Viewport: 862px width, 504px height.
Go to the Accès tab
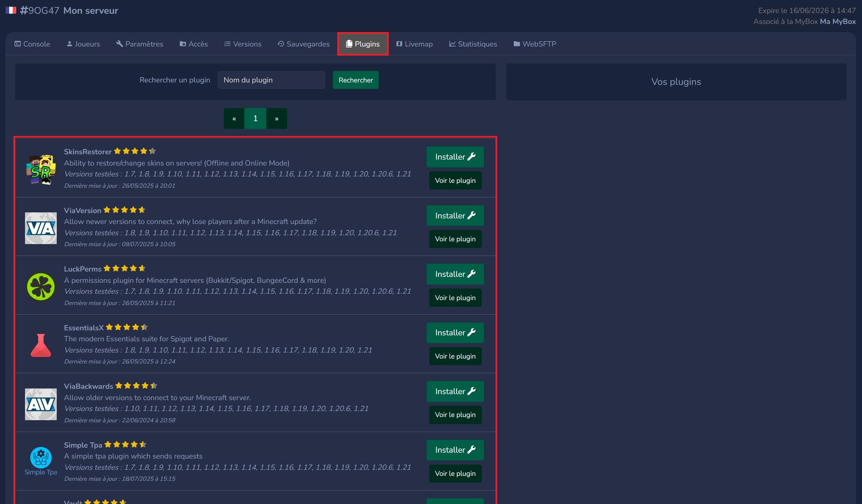(x=194, y=44)
